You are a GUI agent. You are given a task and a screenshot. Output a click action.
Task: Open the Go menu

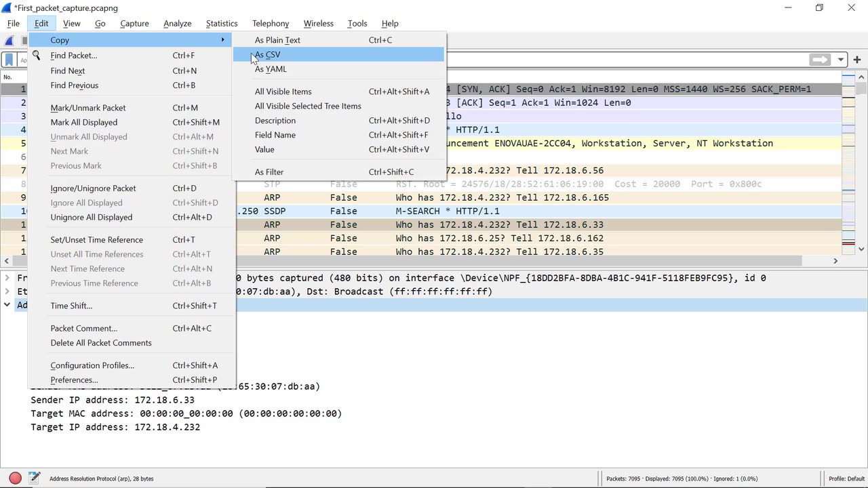(x=100, y=23)
